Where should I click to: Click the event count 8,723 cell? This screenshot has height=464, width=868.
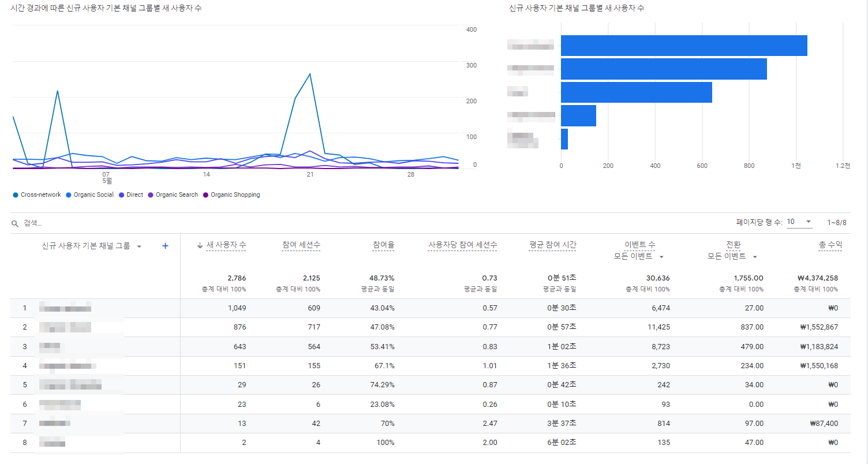click(x=661, y=346)
